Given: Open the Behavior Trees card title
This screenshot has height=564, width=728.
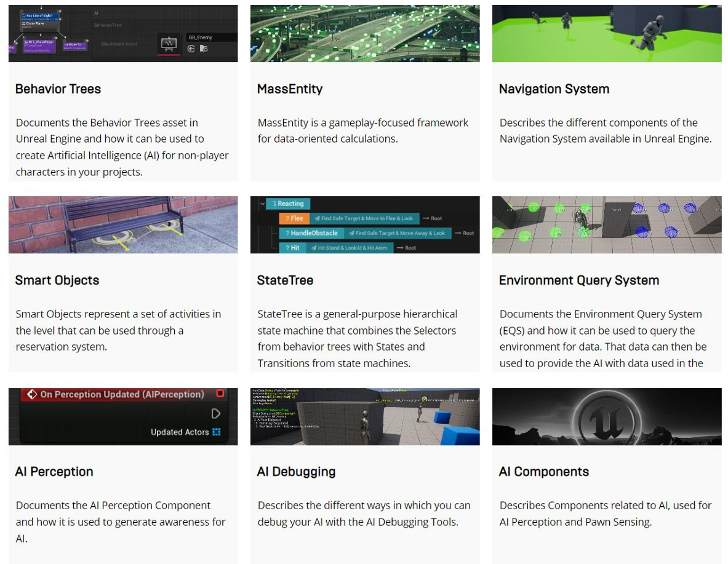Looking at the screenshot, I should tap(58, 89).
